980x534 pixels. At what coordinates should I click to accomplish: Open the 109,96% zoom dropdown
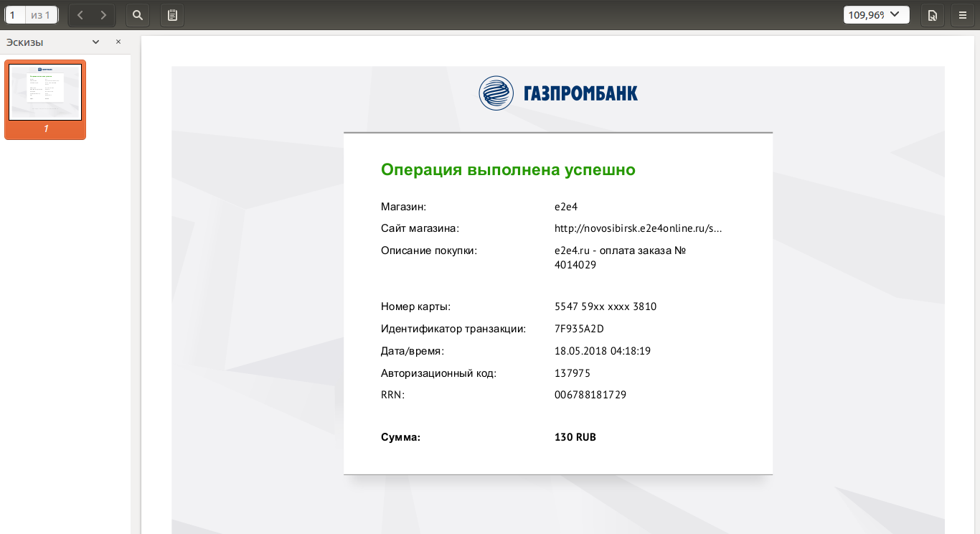pyautogui.click(x=876, y=14)
